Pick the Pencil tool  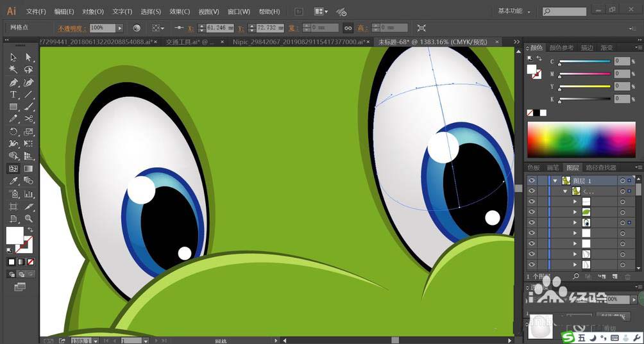pyautogui.click(x=13, y=119)
